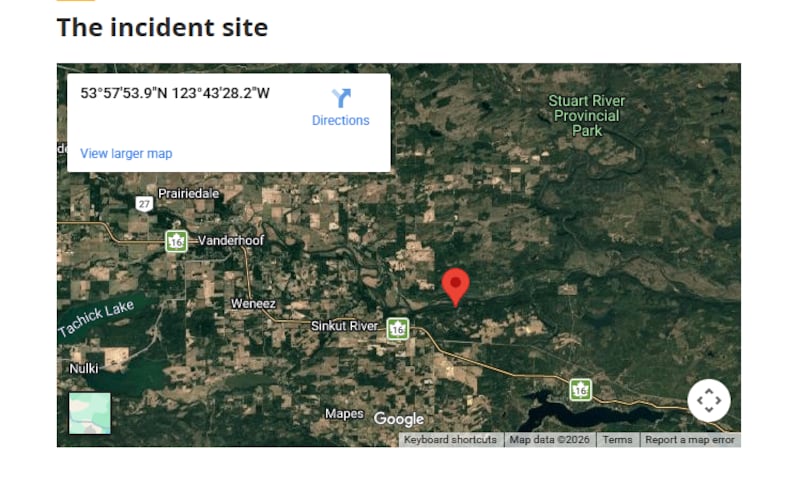Open Keyboard shortcuts
The width and height of the screenshot is (800, 487).
click(x=450, y=440)
